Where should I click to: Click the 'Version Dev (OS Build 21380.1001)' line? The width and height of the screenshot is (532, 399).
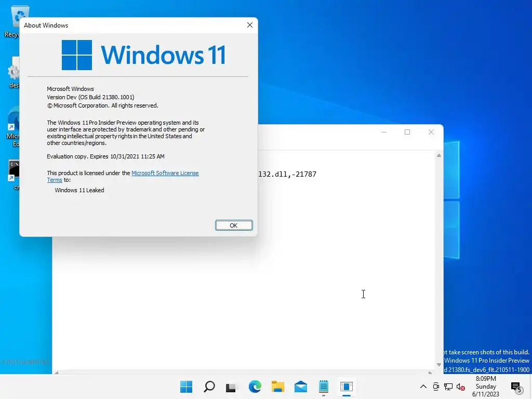(90, 97)
